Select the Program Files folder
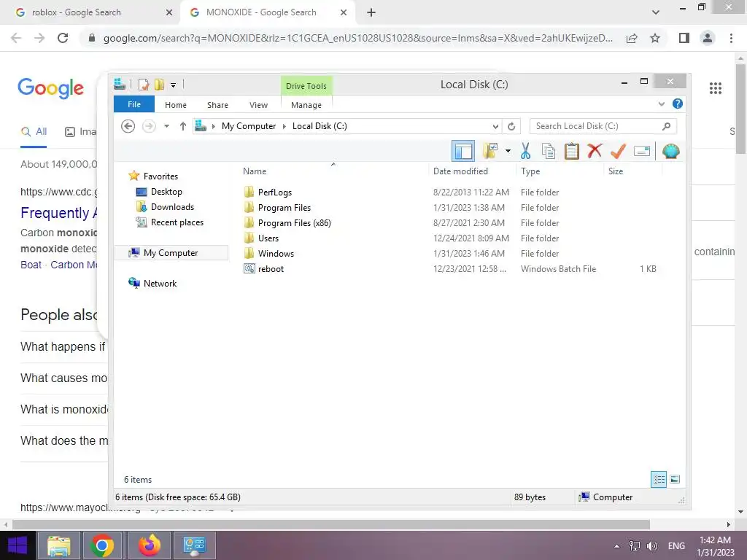This screenshot has height=560, width=747. 285,208
